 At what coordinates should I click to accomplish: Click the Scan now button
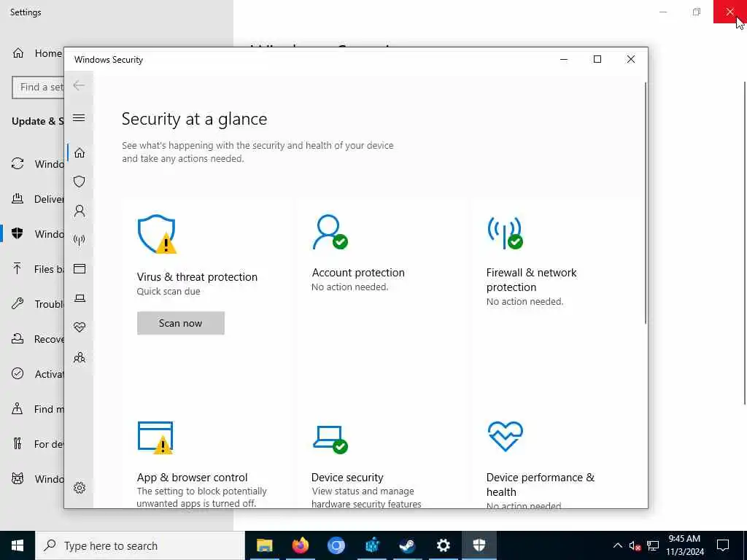pyautogui.click(x=181, y=323)
